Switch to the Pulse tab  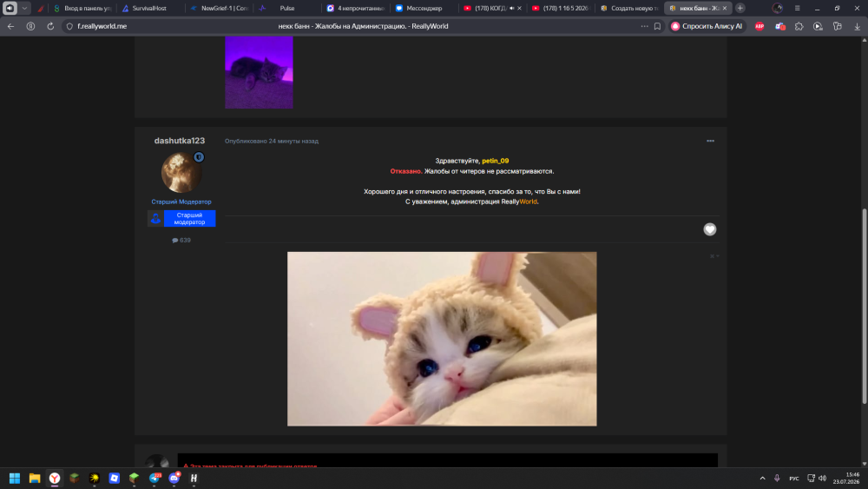(x=286, y=9)
